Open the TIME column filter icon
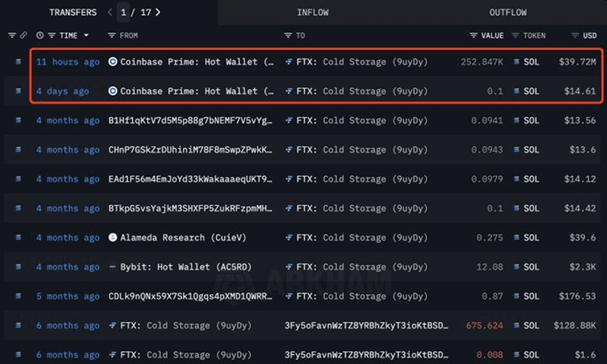Screen dimensions: 607x364 click(x=51, y=35)
